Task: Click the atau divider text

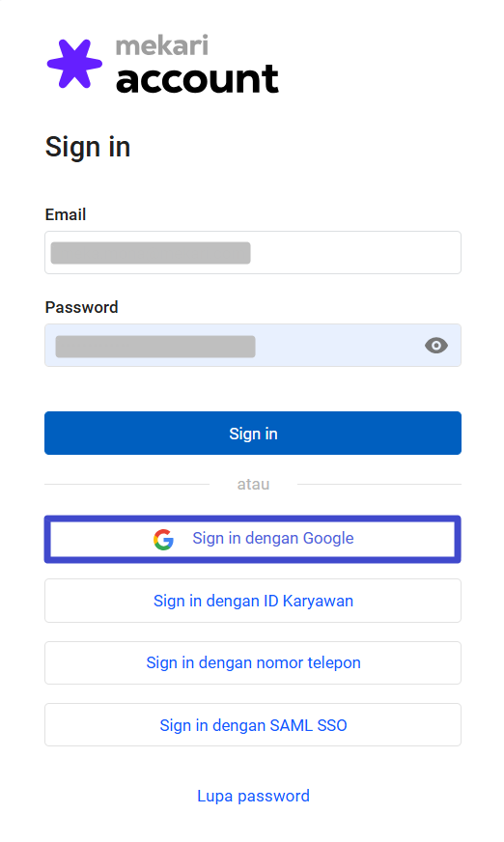Action: pos(253,485)
